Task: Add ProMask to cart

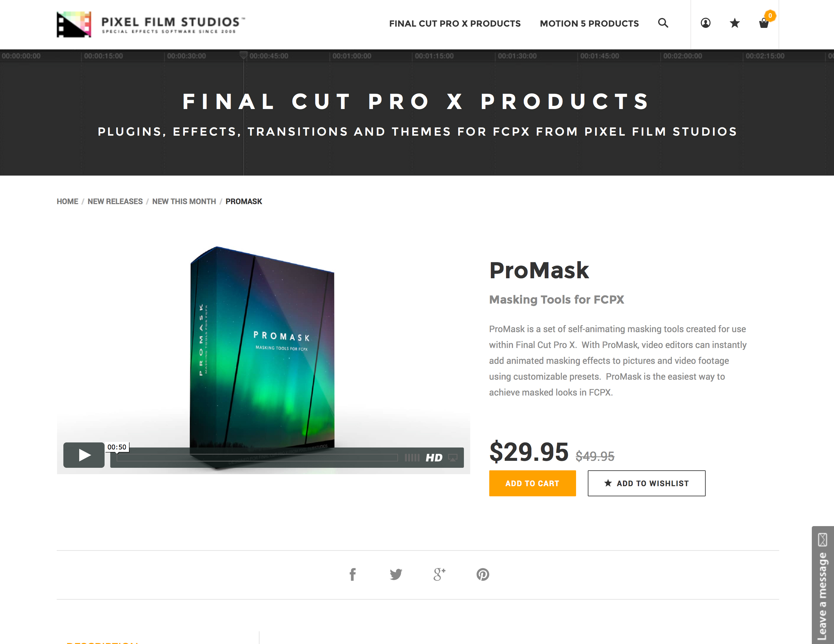Action: pyautogui.click(x=532, y=483)
